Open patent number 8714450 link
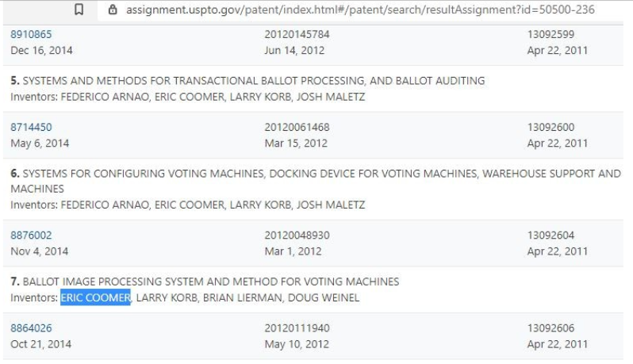 point(32,127)
